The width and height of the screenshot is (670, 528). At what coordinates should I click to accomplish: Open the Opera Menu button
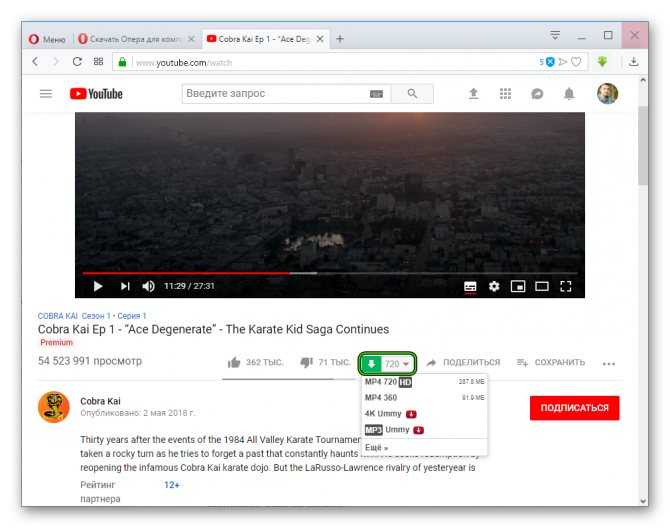[x=47, y=39]
